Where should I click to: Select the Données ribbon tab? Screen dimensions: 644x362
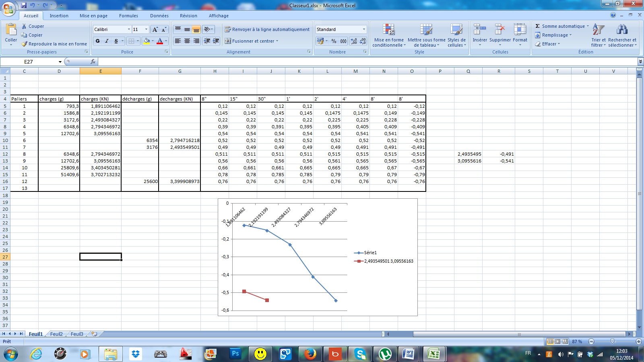coord(159,16)
